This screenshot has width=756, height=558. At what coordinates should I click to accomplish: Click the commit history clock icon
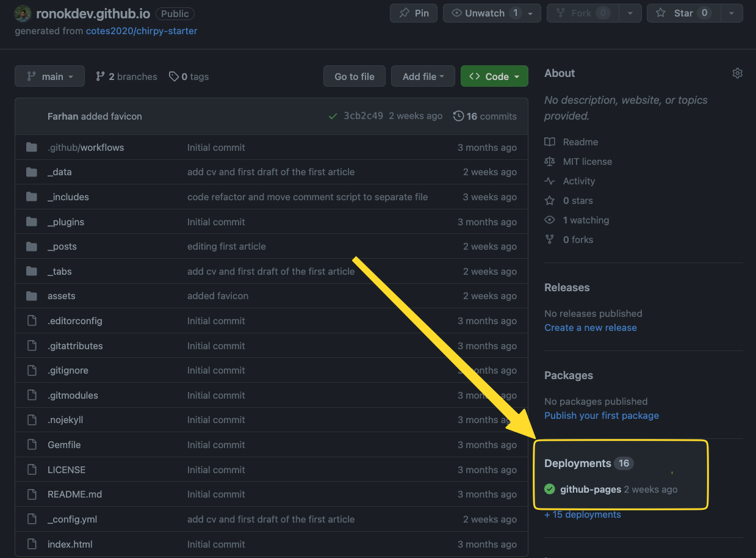[458, 116]
